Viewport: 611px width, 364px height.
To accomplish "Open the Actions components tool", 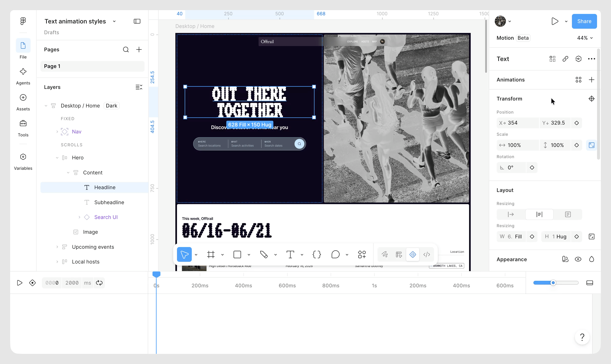I will [362, 254].
